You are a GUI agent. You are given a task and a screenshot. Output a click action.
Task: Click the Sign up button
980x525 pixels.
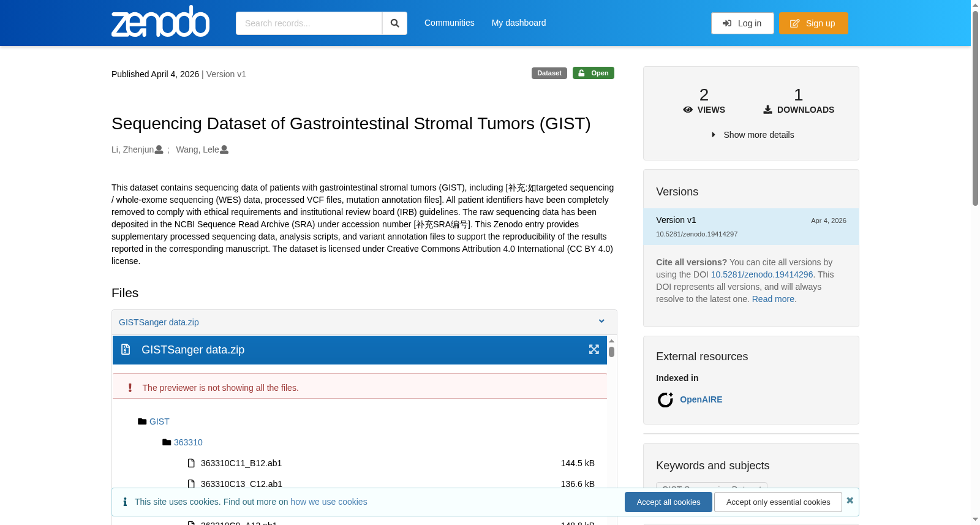point(813,23)
